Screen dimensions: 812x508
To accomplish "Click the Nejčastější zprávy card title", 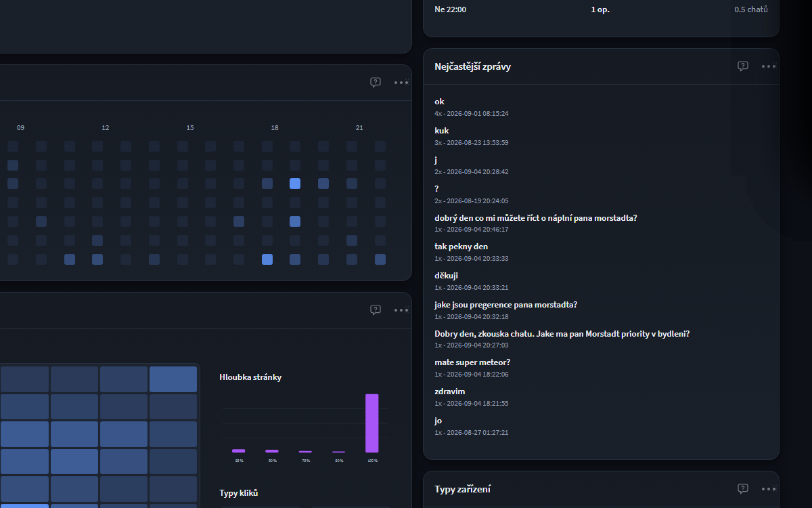I will [472, 66].
